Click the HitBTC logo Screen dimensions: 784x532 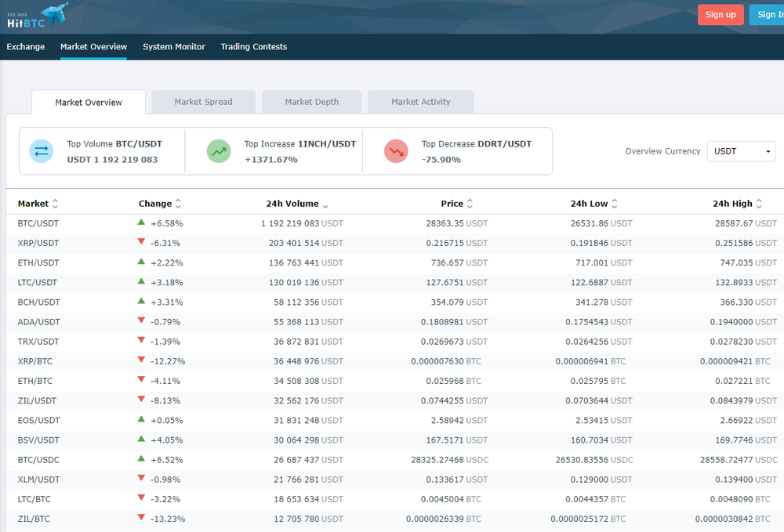(x=37, y=16)
